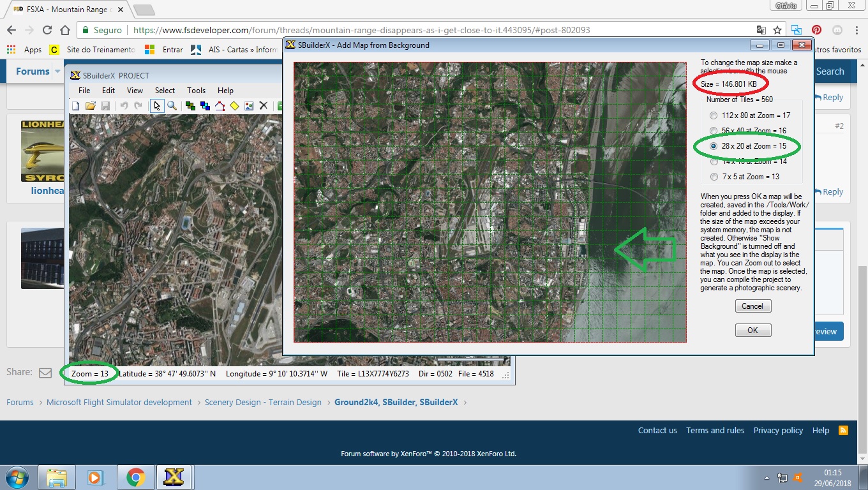Click the Chrome back arrow
The image size is (868, 490).
tap(11, 30)
